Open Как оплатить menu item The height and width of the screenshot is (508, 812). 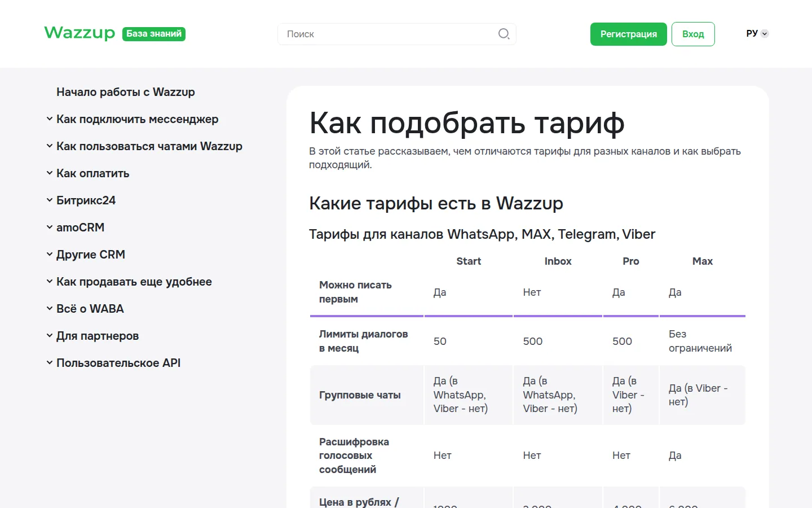[93, 173]
